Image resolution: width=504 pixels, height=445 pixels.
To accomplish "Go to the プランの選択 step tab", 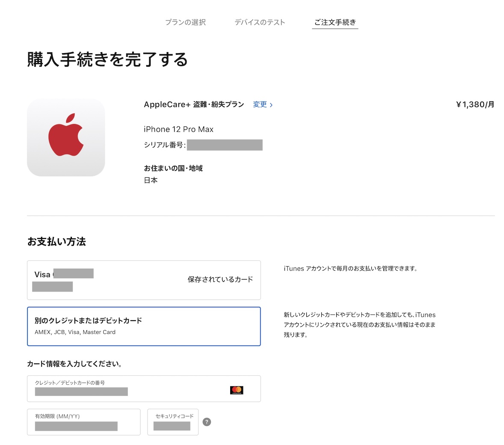I will point(185,22).
